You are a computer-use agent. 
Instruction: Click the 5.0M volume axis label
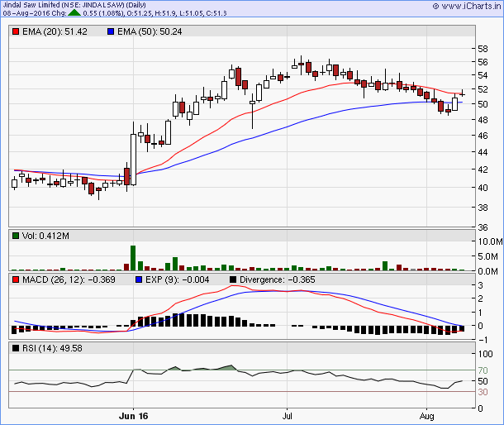coord(488,256)
